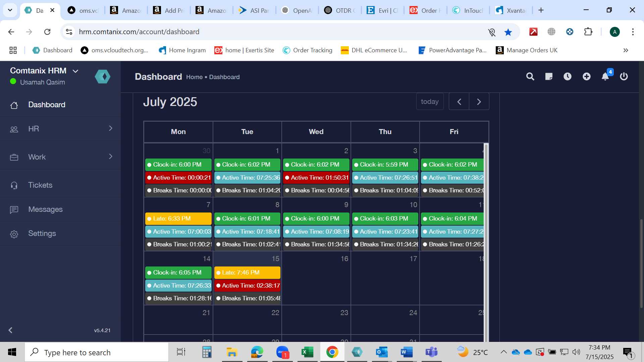Open the Manage Orders UK bookmark

[x=527, y=50]
